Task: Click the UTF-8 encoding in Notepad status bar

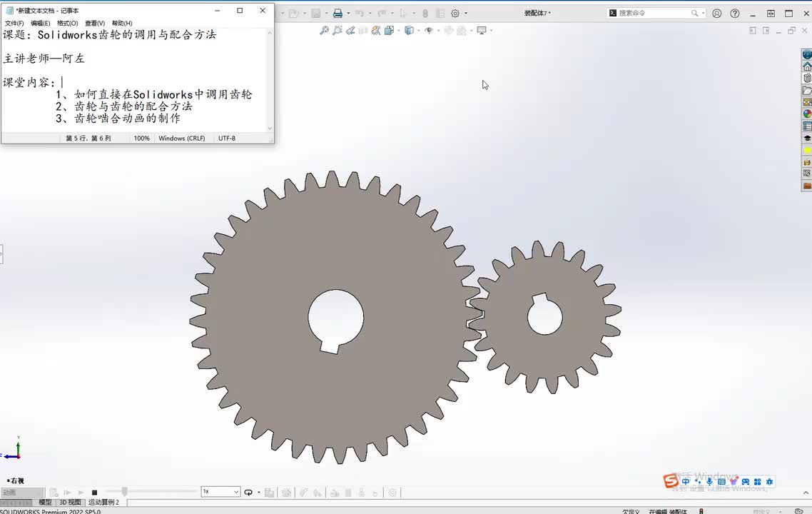Action: pyautogui.click(x=227, y=138)
